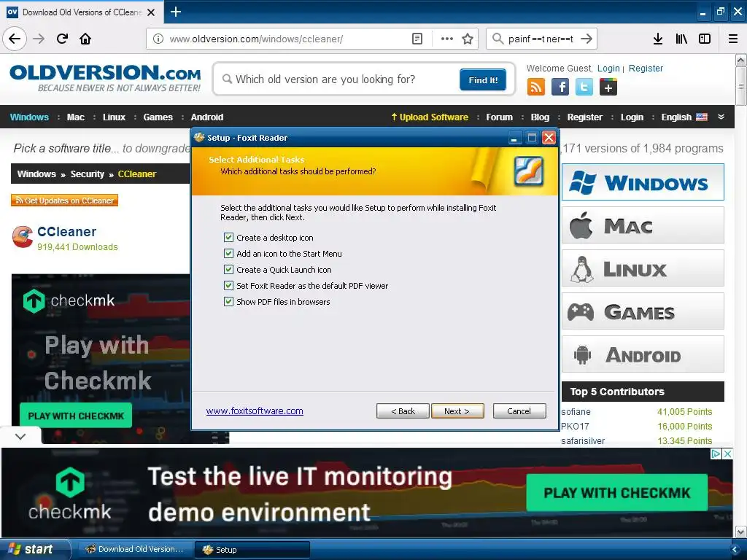Viewport: 747px width, 560px height.
Task: Click Get Updates on CCleaner button
Action: click(64, 201)
